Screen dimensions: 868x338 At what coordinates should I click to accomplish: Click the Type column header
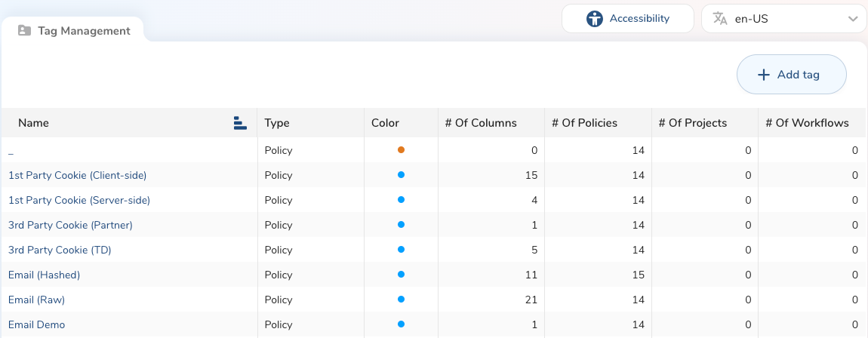(x=277, y=123)
